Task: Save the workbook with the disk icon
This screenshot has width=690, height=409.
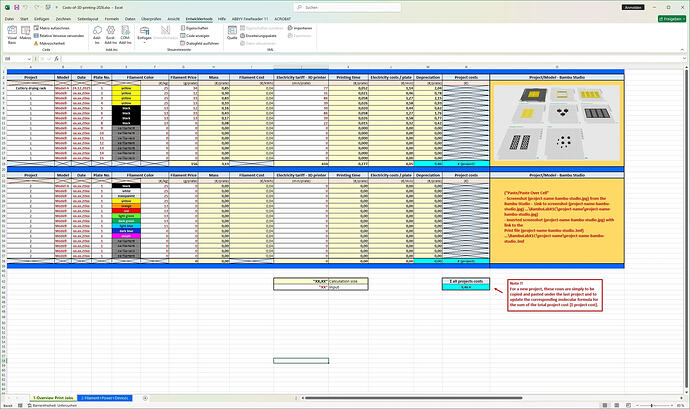Action: tap(16, 7)
